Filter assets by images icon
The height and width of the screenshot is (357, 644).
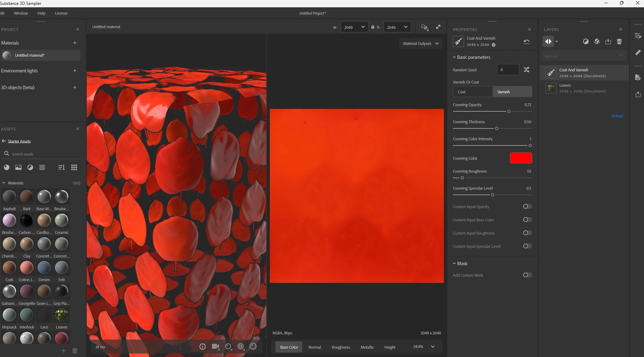point(18,167)
